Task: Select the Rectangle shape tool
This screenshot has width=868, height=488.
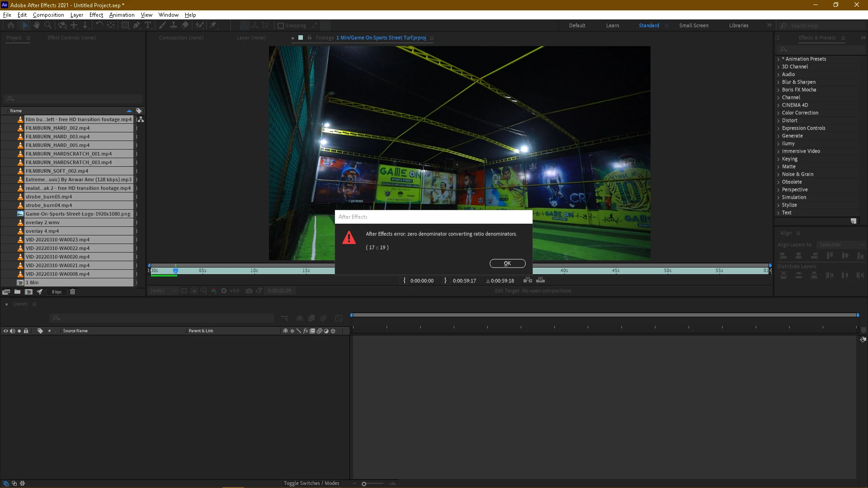Action: 125,25
